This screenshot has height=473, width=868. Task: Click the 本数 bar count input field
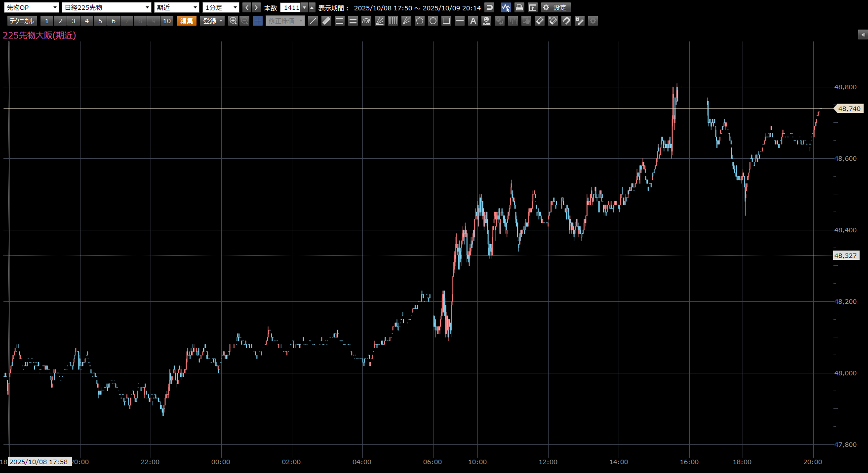290,7
